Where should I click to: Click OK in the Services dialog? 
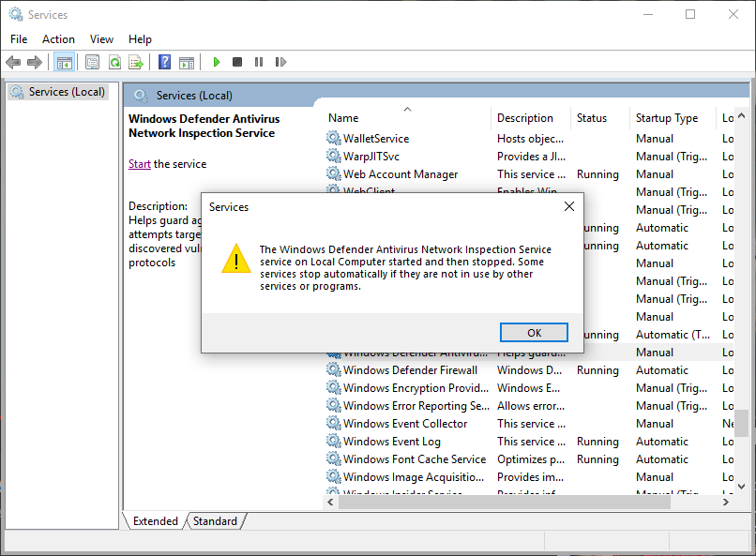534,333
